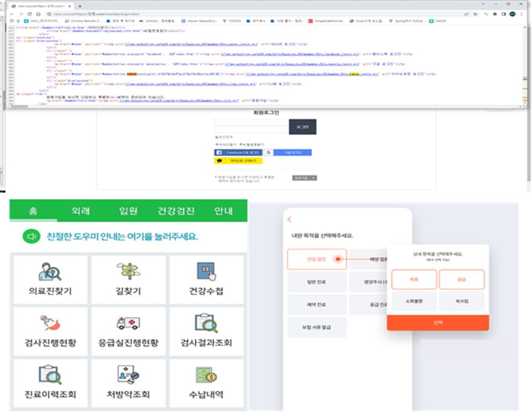The image size is (532, 412).
Task: Click the share icon in address bar
Action: click(467, 14)
